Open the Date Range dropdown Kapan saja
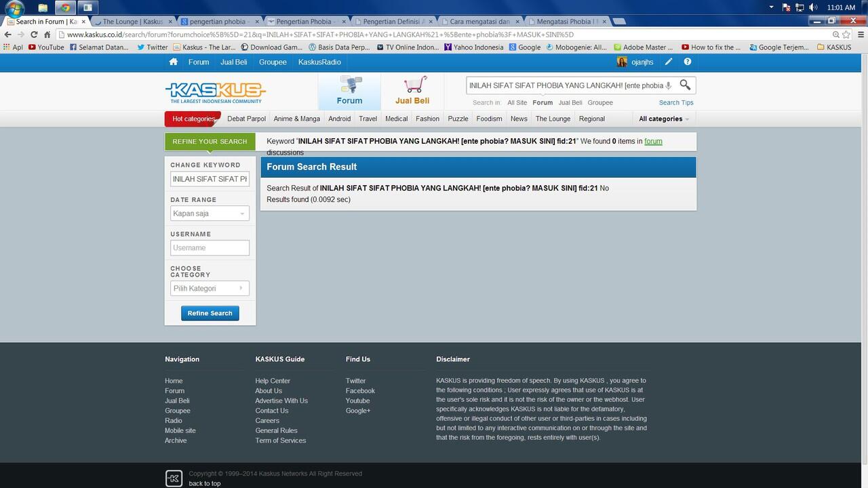868x488 pixels. point(210,213)
